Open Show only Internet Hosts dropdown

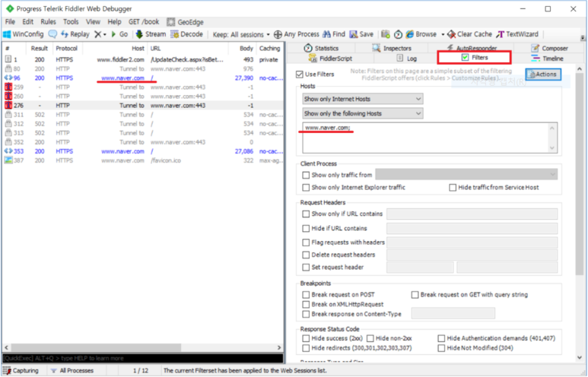coord(363,99)
